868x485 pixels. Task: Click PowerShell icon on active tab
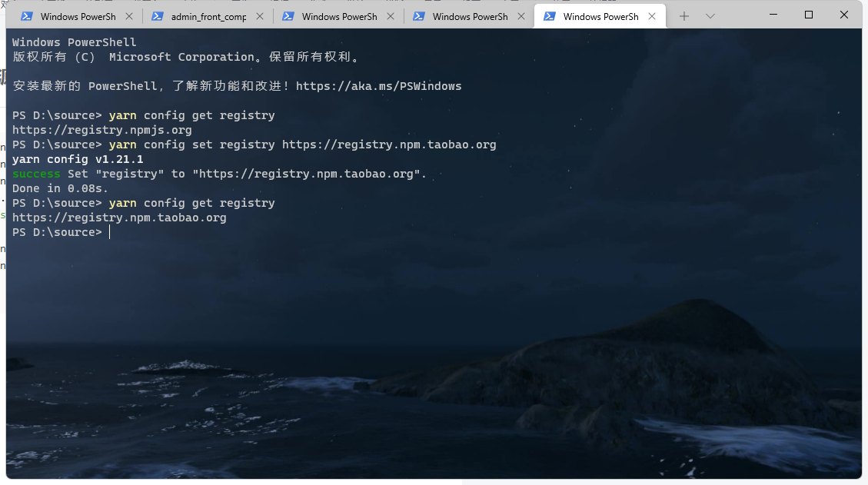[550, 17]
